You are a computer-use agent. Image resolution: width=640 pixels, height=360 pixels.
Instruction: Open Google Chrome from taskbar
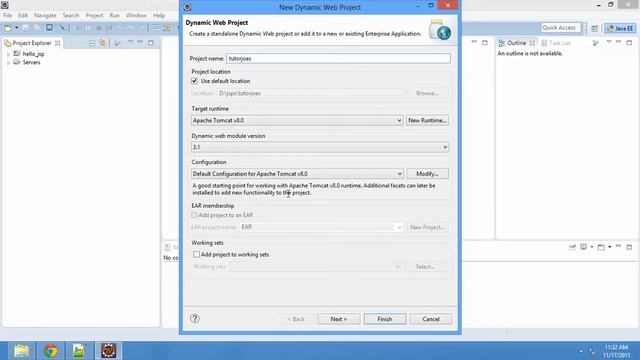click(51, 351)
